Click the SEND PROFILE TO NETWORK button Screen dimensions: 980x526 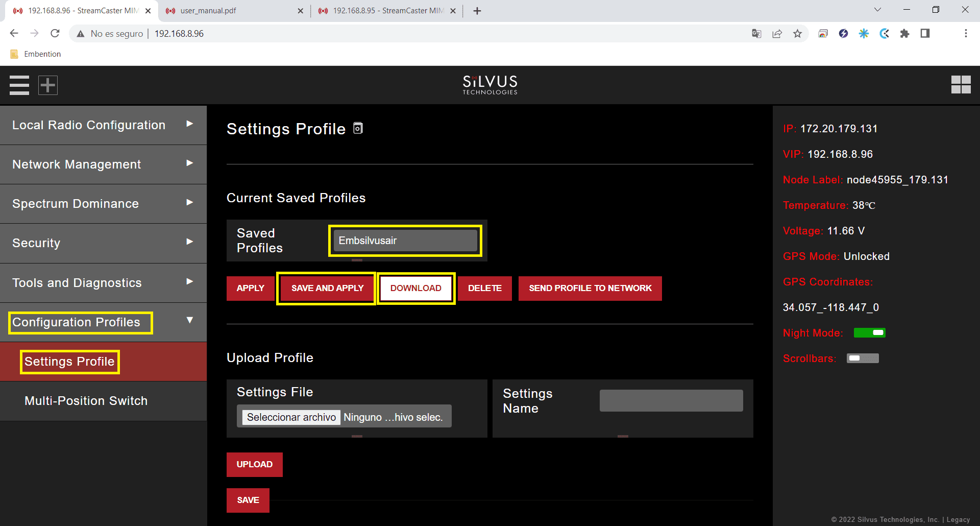coord(590,289)
